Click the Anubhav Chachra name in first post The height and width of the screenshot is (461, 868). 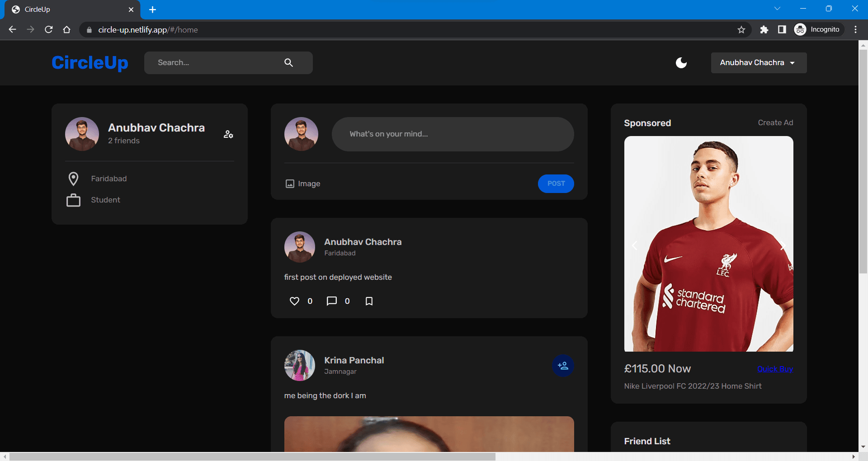click(x=363, y=242)
